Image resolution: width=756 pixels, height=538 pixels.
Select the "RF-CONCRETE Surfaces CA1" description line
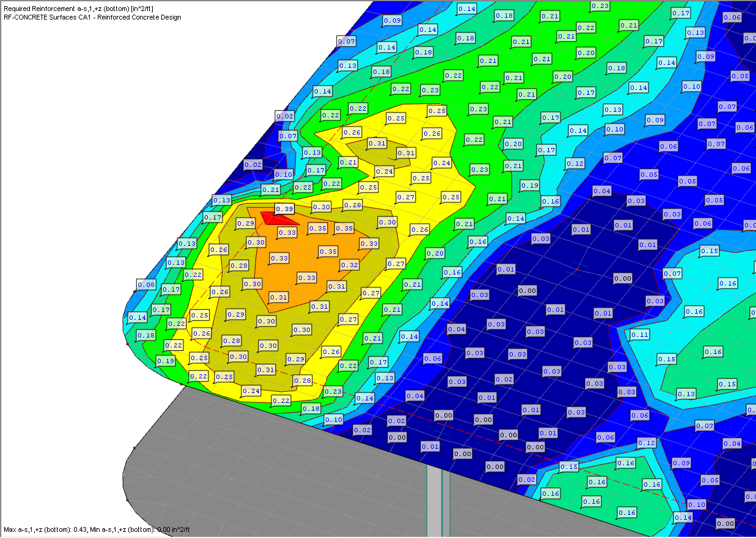92,17
